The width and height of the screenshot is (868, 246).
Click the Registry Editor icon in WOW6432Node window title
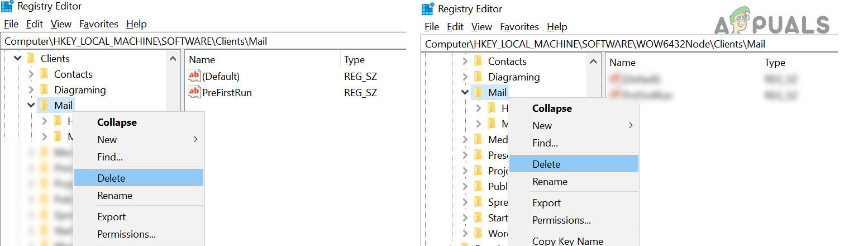point(428,9)
